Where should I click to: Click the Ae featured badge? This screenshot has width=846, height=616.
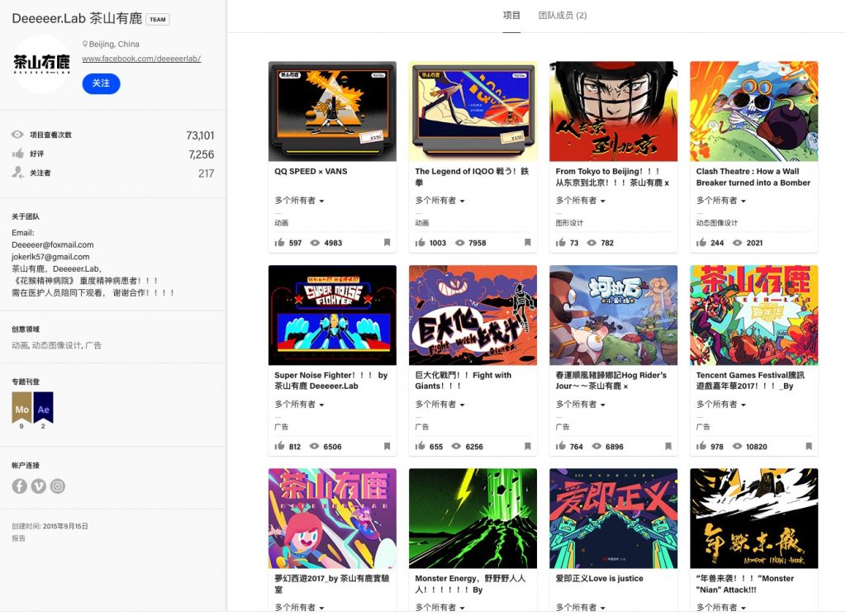[x=43, y=408]
